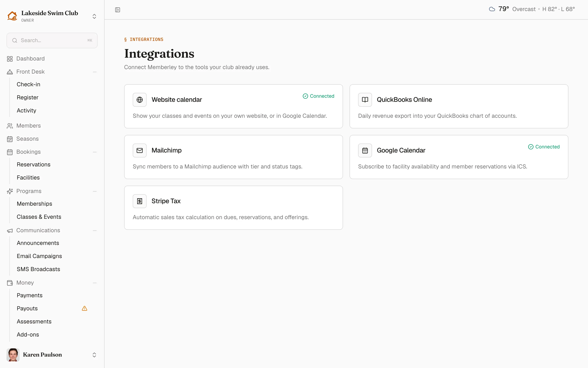
Task: Collapse the Bookings section
Action: point(95,152)
